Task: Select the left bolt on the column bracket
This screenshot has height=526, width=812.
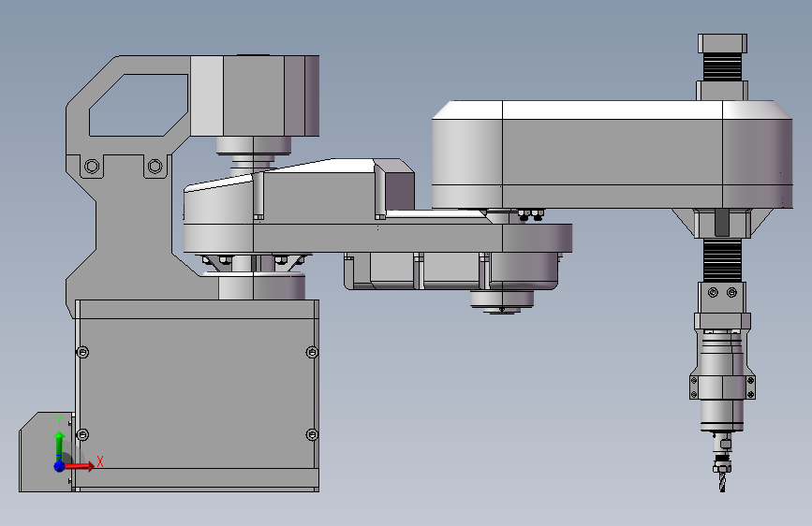Action: point(92,167)
